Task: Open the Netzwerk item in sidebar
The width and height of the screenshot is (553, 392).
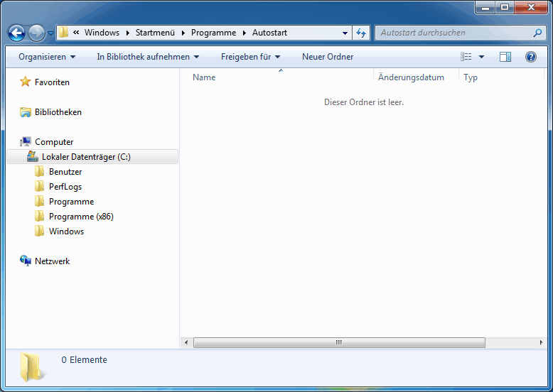Action: (52, 261)
